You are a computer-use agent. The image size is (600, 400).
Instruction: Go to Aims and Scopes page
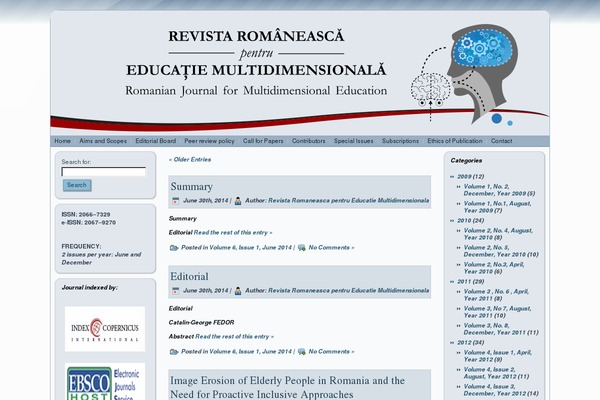103,141
